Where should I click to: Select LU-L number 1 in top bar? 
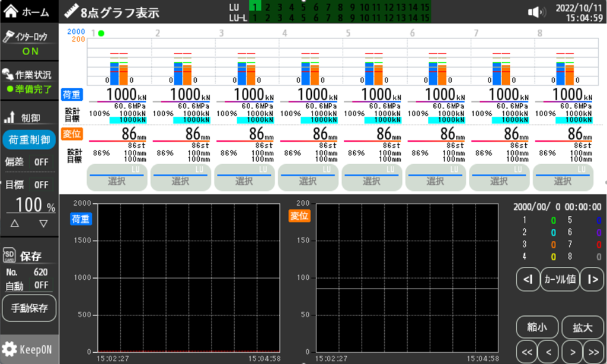pos(255,18)
